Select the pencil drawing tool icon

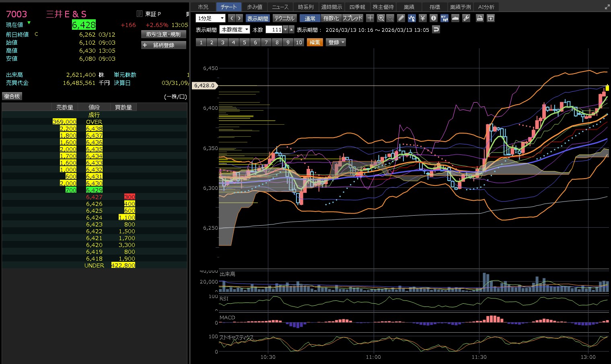401,18
